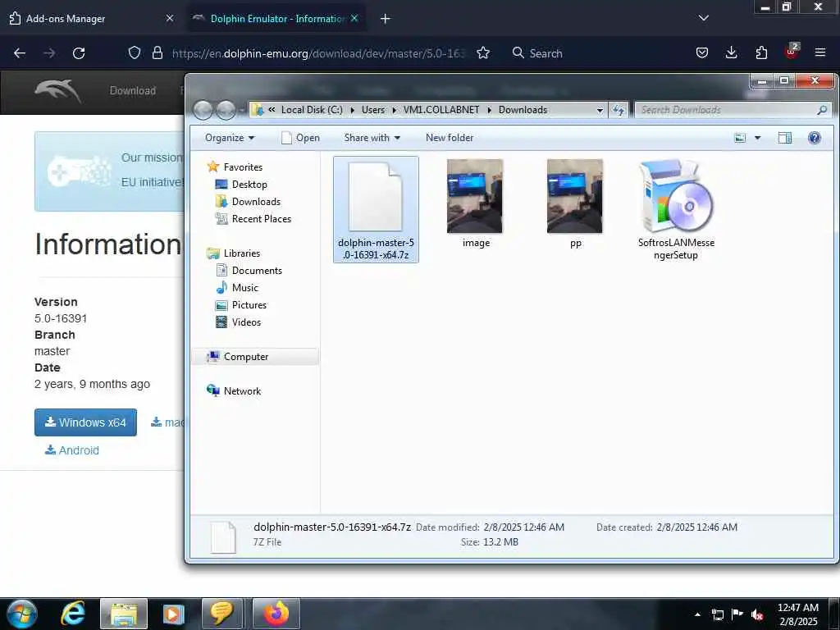Open Download menu on Dolphin site
This screenshot has width=840, height=630.
coord(133,90)
